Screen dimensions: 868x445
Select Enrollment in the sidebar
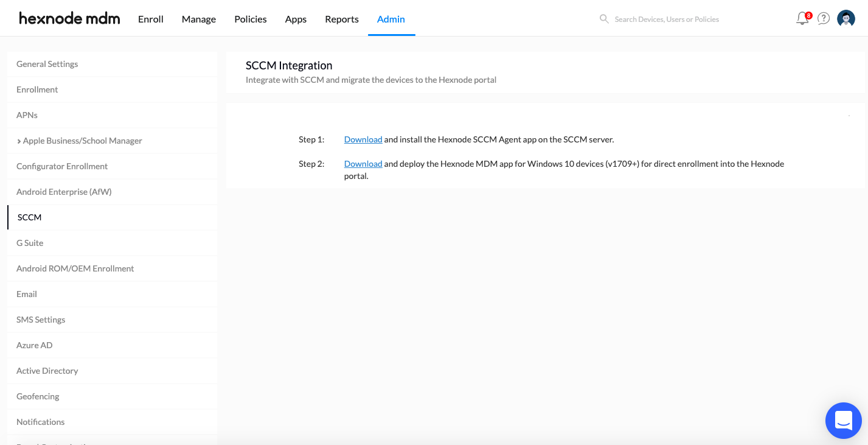tap(112, 89)
